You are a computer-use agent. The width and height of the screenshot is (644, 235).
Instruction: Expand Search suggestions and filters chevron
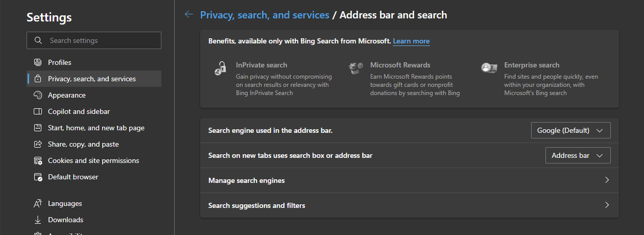[607, 205]
